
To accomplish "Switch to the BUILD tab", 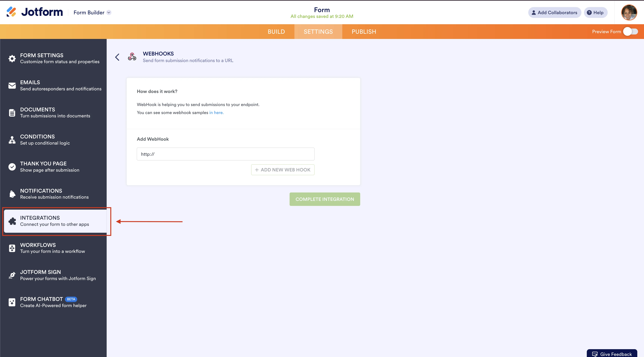I will click(276, 31).
